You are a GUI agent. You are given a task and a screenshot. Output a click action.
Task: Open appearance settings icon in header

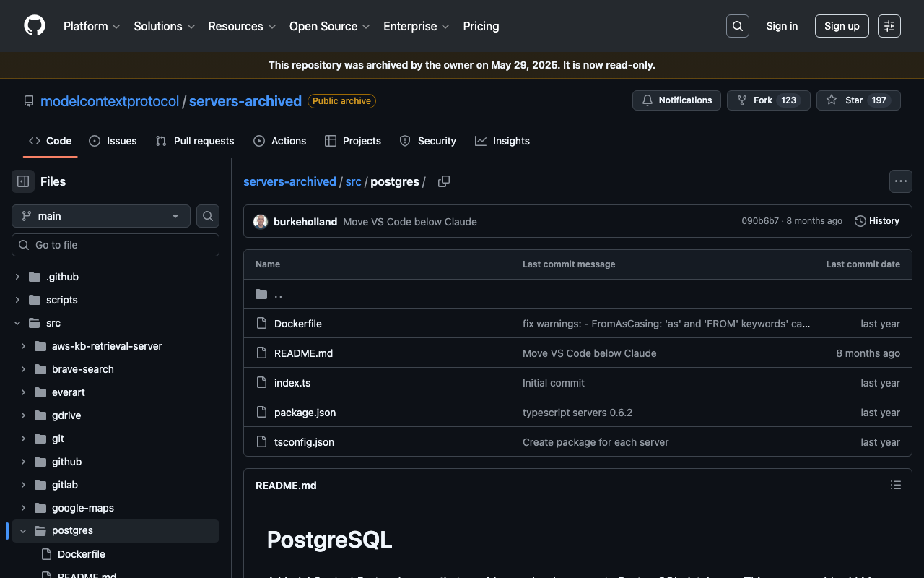(x=889, y=26)
